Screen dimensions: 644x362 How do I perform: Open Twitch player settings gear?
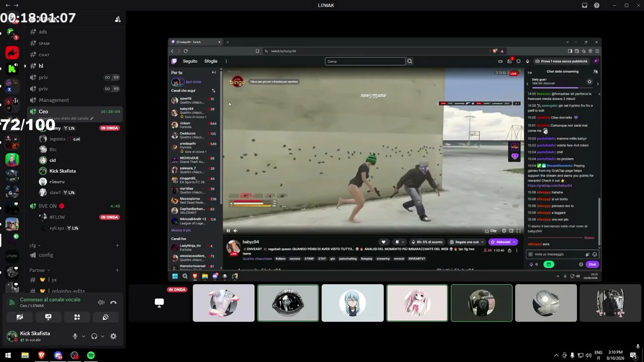[504, 231]
